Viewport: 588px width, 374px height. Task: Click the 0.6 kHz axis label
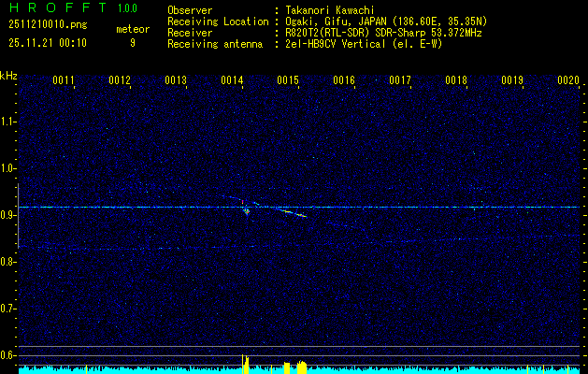tap(7, 355)
